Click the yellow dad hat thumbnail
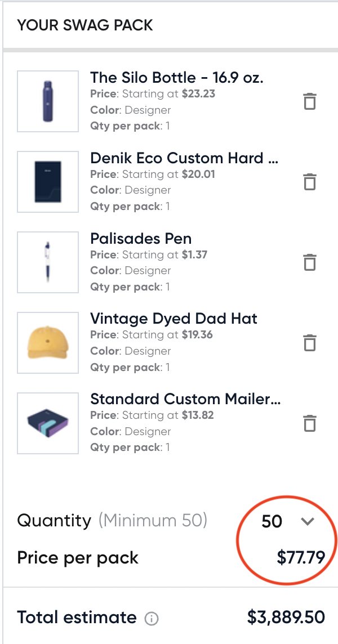Viewport: 338px width, 644px height. coord(47,342)
